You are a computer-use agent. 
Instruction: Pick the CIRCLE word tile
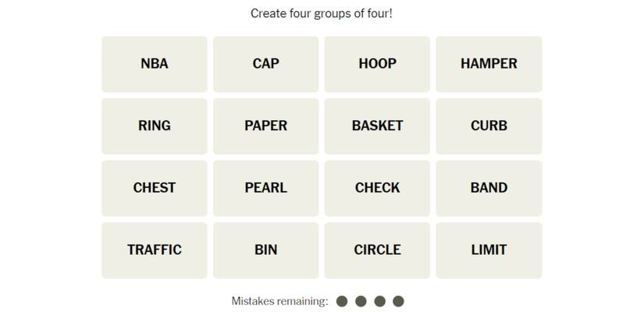tap(377, 250)
